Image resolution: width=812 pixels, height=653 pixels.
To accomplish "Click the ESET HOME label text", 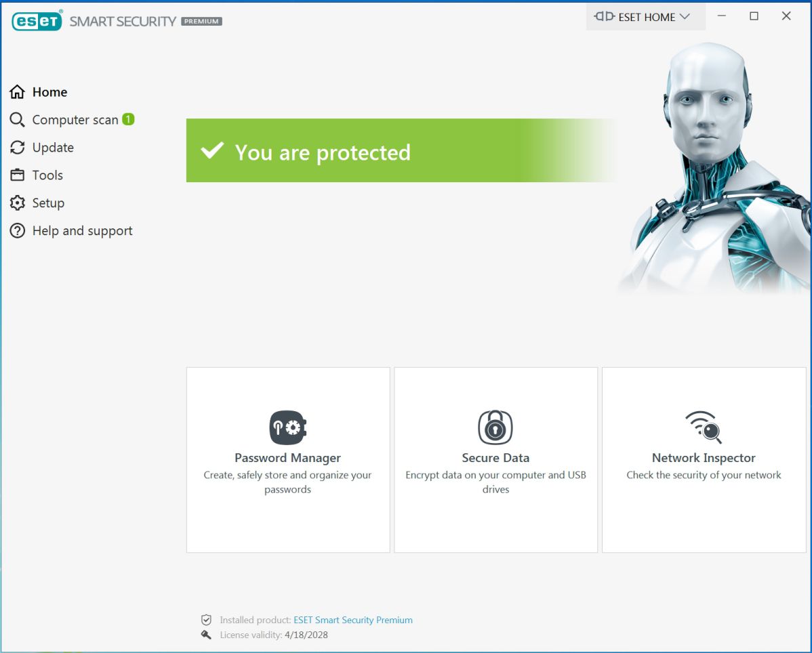I will click(647, 17).
